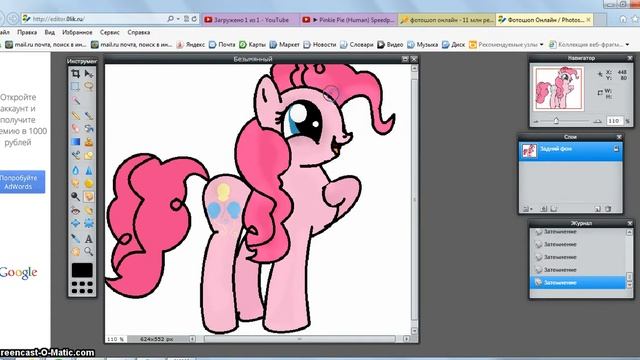
Task: Select the Smudge tool
Action: [x=76, y=183]
